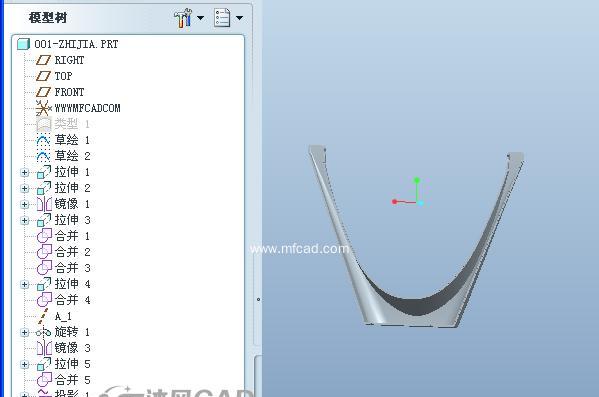Select the 合并 1 merge feature icon

point(44,236)
